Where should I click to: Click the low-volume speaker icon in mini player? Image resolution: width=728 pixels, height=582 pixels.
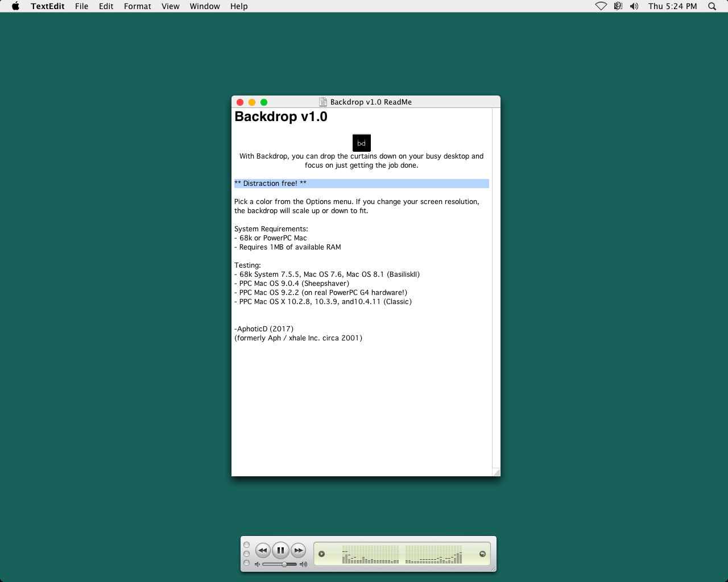[x=257, y=564]
